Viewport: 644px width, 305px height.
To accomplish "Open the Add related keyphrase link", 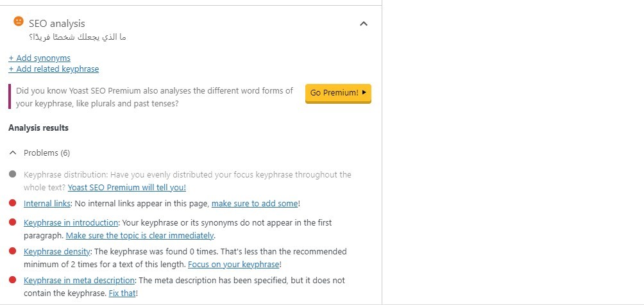I will click(x=54, y=69).
